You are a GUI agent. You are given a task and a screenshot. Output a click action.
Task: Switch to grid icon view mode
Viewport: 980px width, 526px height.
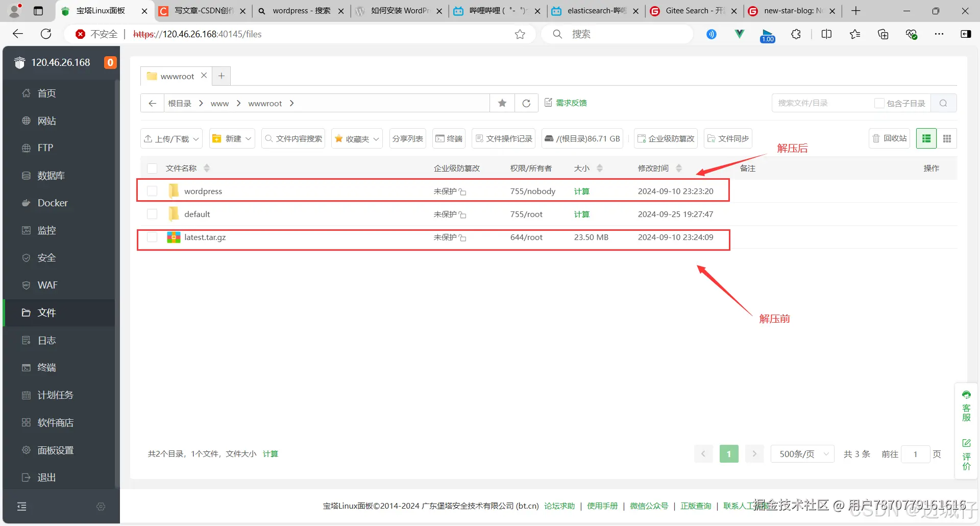[x=947, y=138]
